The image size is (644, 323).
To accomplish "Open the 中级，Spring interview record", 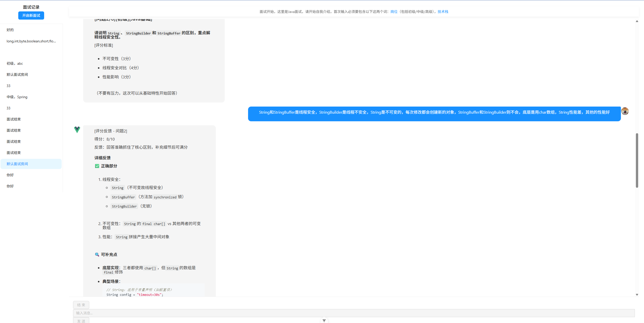I will pos(17,97).
